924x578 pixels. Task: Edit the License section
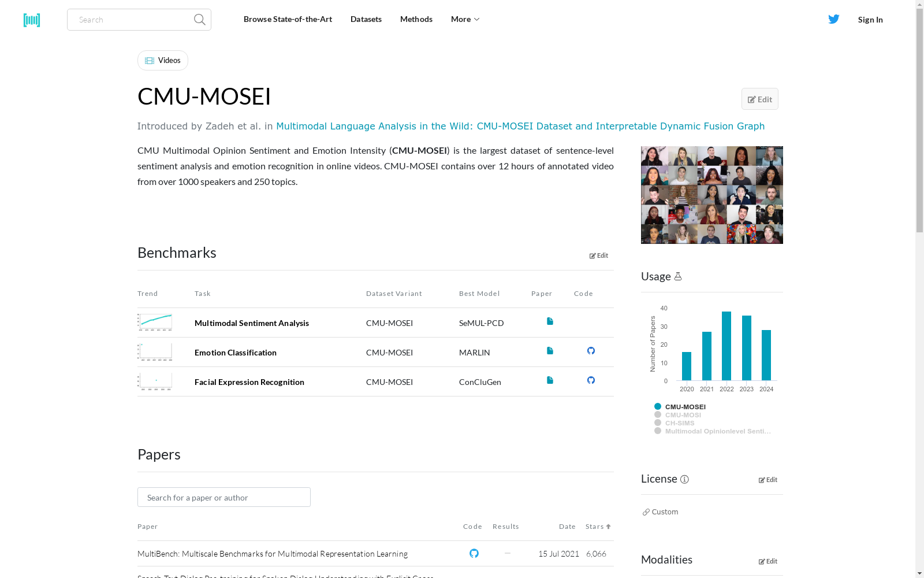(x=768, y=480)
